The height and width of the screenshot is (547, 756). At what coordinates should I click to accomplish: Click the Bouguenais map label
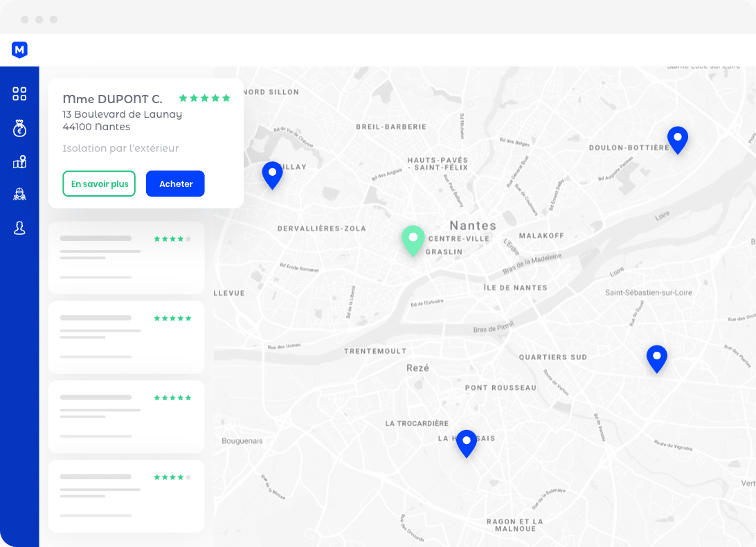click(x=242, y=441)
